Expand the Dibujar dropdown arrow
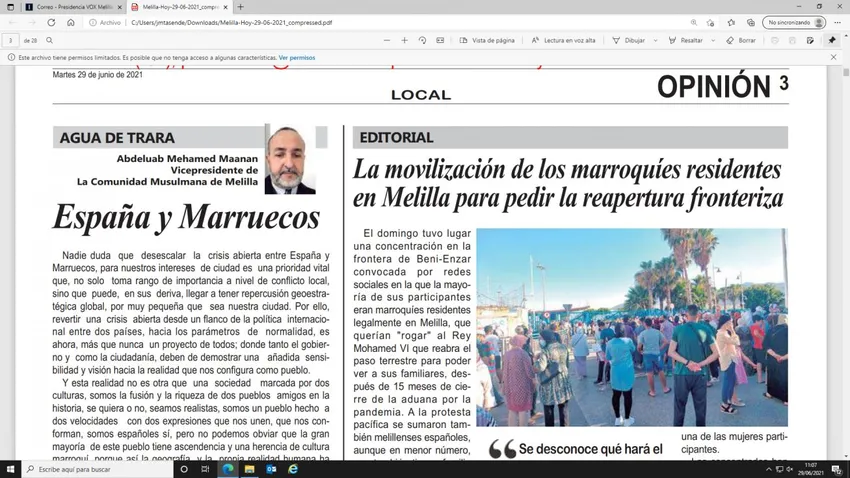This screenshot has width=850, height=478. pos(655,40)
